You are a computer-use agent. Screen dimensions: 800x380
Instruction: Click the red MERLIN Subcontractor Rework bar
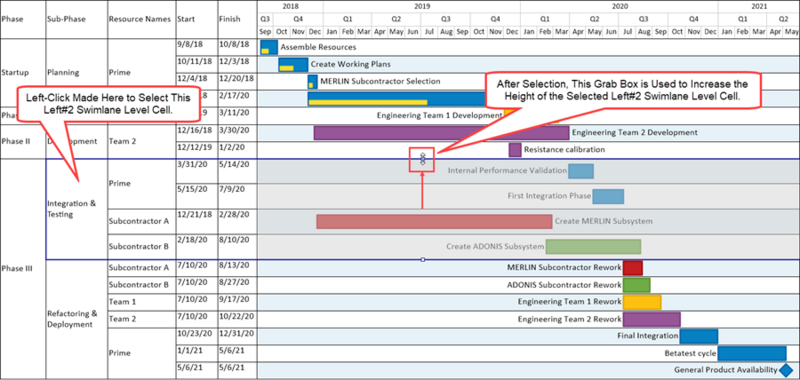633,268
